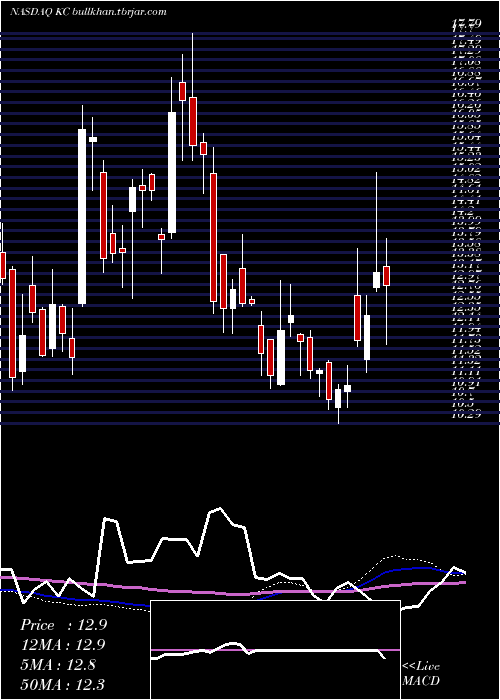Open the Live MACD inset chart
Screen dimensions: 500x700
point(275,650)
